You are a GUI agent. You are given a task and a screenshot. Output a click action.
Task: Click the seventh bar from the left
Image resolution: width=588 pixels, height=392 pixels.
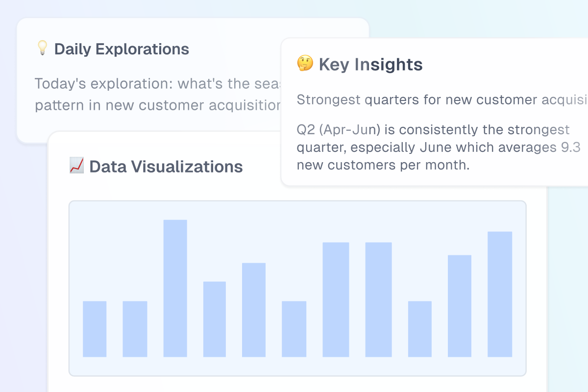336,299
